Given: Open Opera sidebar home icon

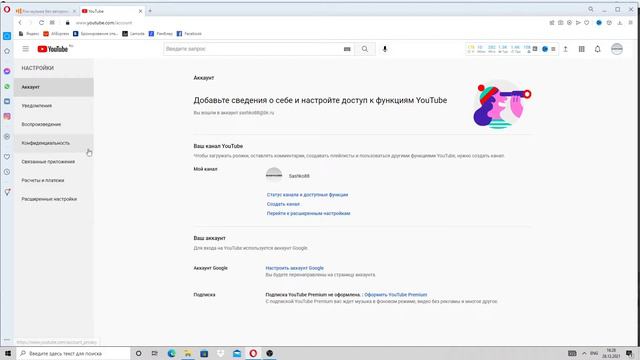Looking at the screenshot, I should tap(7, 51).
